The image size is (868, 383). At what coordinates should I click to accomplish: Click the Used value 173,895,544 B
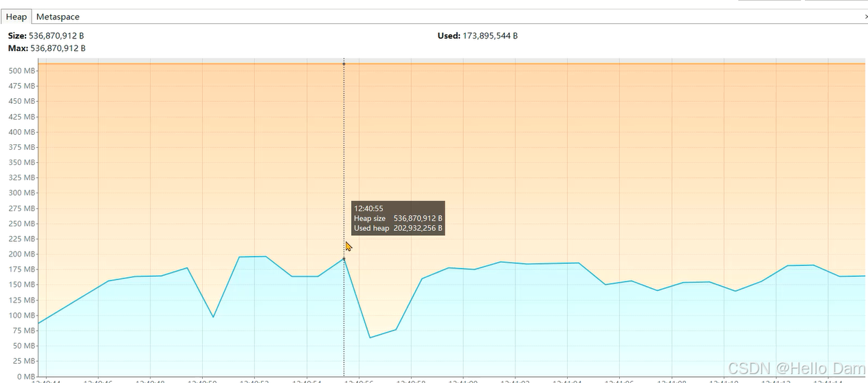coord(490,35)
